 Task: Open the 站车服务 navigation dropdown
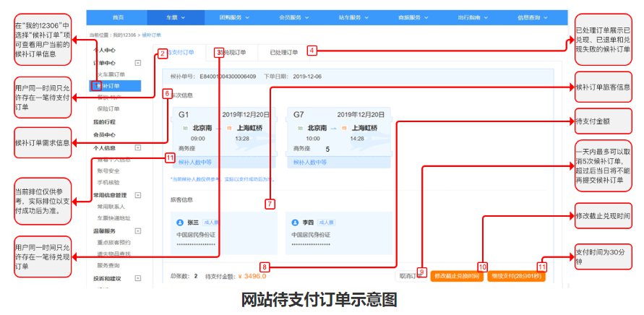pyautogui.click(x=353, y=17)
